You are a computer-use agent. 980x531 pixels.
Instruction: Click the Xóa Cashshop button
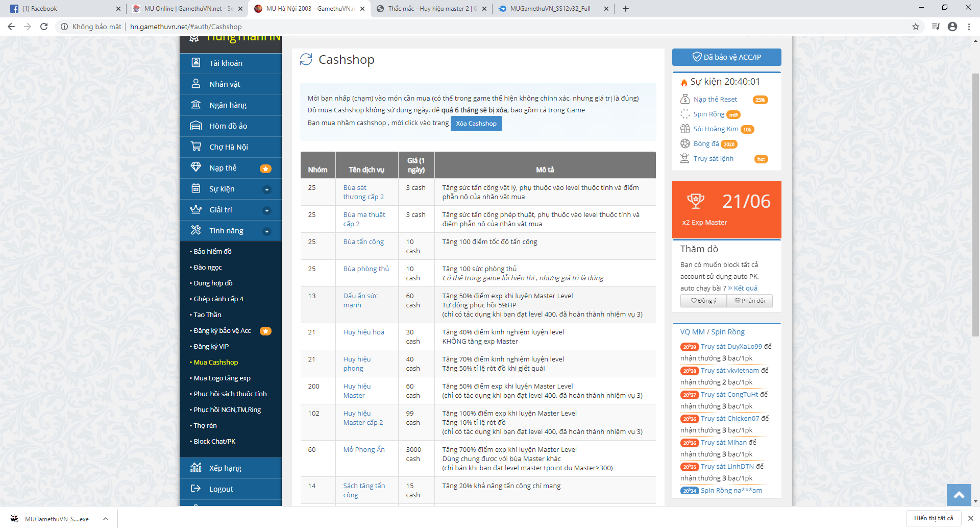pyautogui.click(x=476, y=124)
